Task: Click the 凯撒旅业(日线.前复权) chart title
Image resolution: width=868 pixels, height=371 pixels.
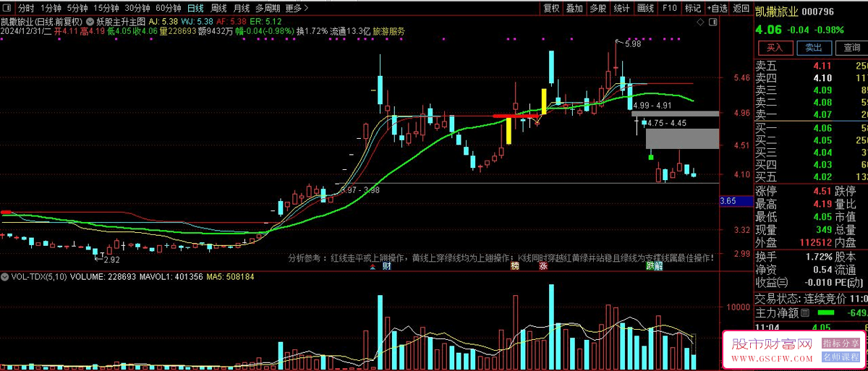Action: coord(43,22)
